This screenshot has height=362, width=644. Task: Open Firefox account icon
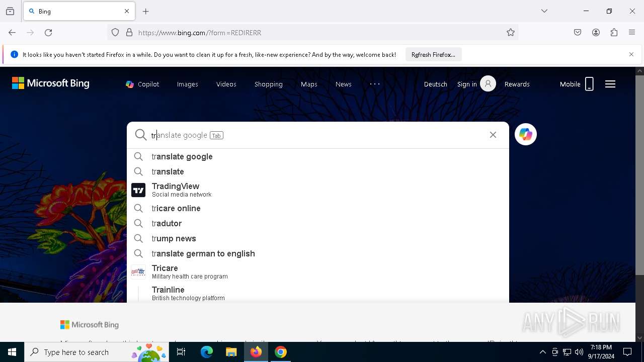point(596,33)
